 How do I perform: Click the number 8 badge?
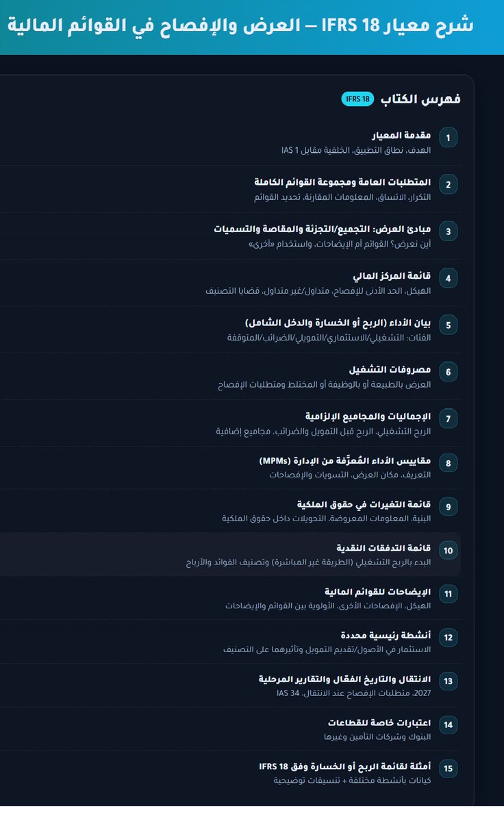click(x=449, y=463)
